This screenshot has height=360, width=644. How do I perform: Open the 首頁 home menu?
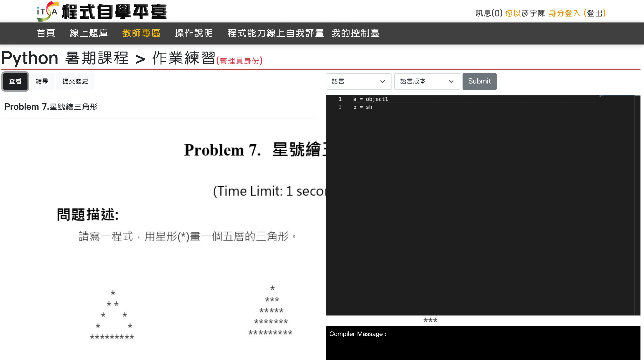[x=46, y=33]
